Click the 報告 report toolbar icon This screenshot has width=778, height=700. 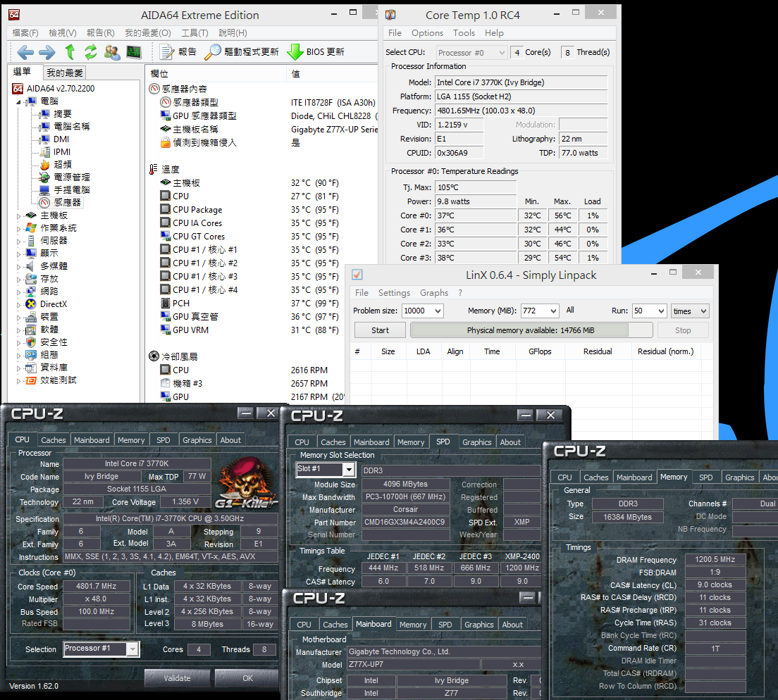tap(167, 51)
